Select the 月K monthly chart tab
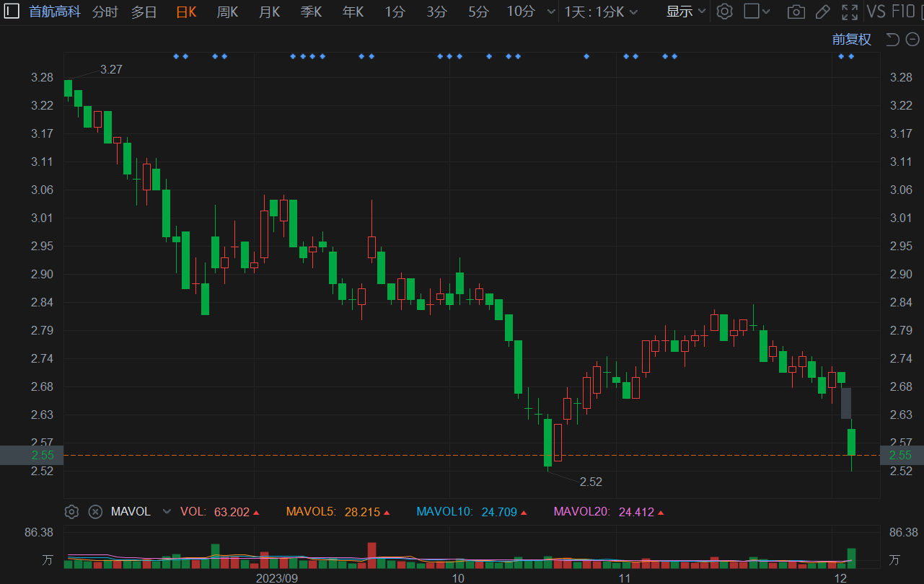 (x=270, y=12)
